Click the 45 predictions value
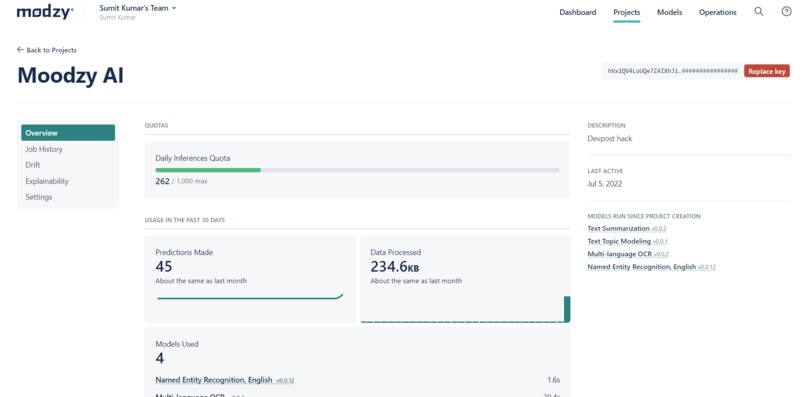Image resolution: width=806 pixels, height=397 pixels. (163, 266)
